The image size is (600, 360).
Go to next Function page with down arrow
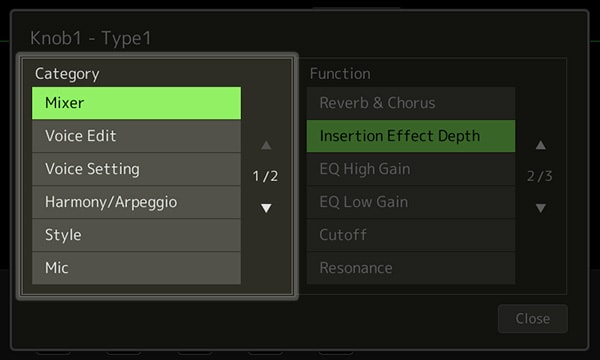pyautogui.click(x=540, y=208)
